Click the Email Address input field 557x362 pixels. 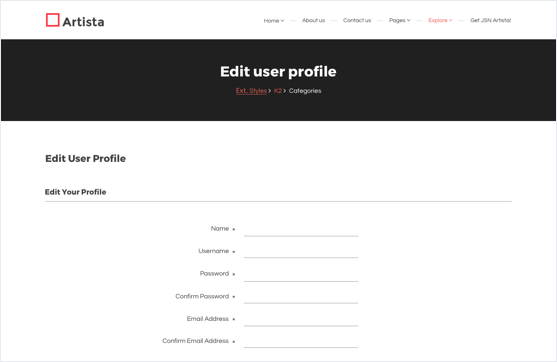coord(301,319)
